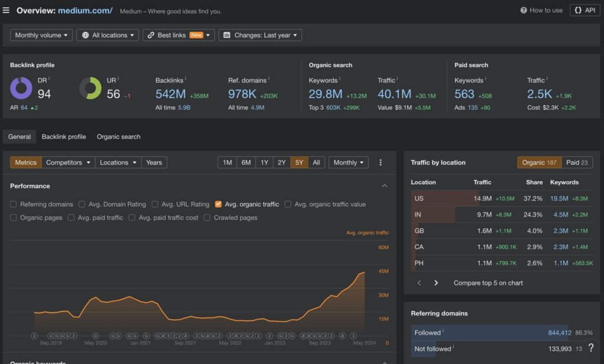
Task: Set chart range to All
Action: [316, 163]
